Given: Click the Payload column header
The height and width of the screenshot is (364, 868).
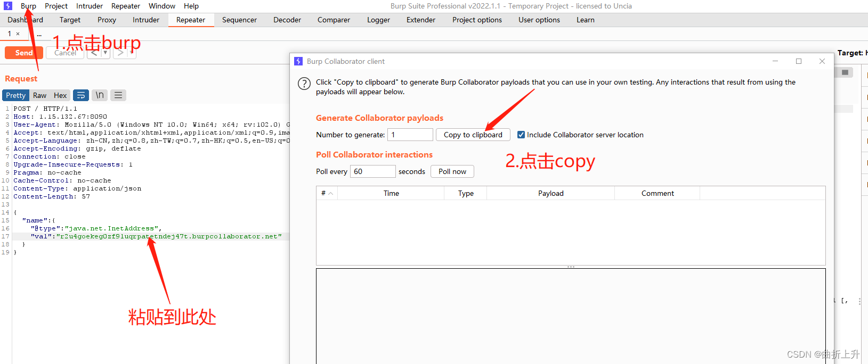Looking at the screenshot, I should [551, 193].
